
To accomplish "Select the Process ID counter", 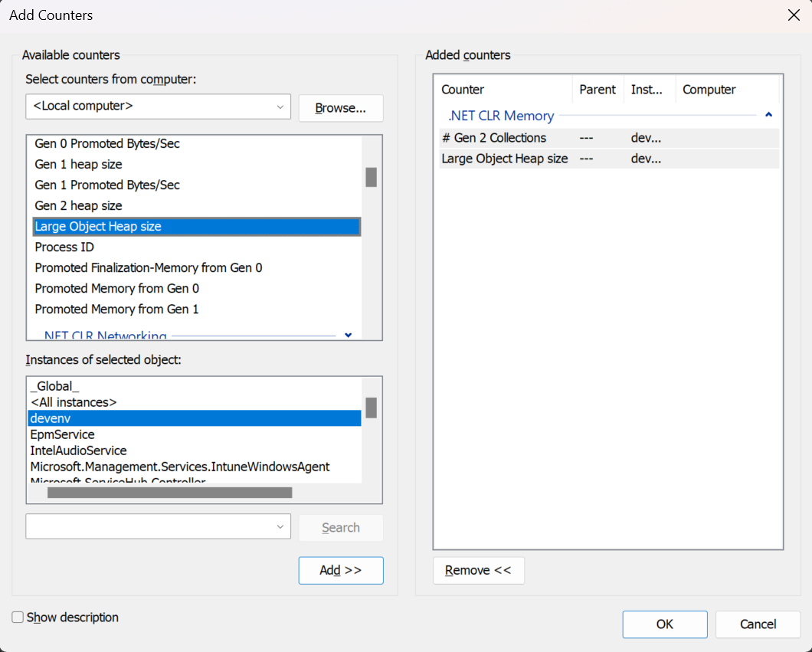I will point(64,247).
